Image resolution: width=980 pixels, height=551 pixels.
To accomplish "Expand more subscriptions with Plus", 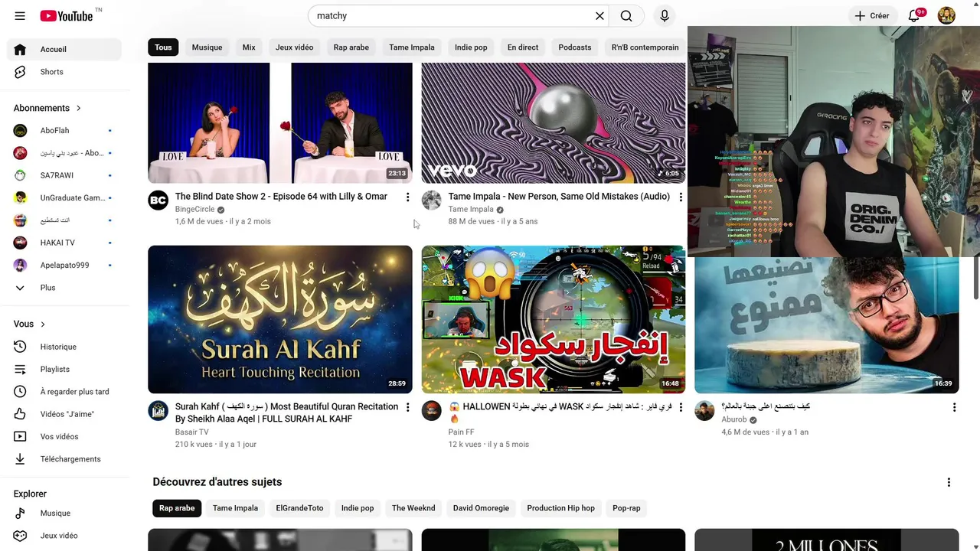I will (x=64, y=288).
